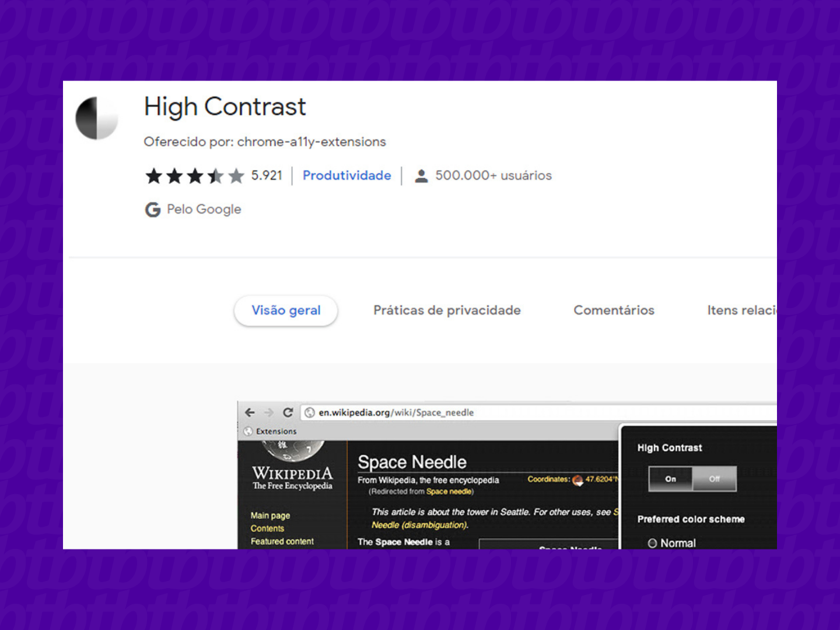840x630 pixels.
Task: Click the Google G logo icon
Action: point(153,209)
